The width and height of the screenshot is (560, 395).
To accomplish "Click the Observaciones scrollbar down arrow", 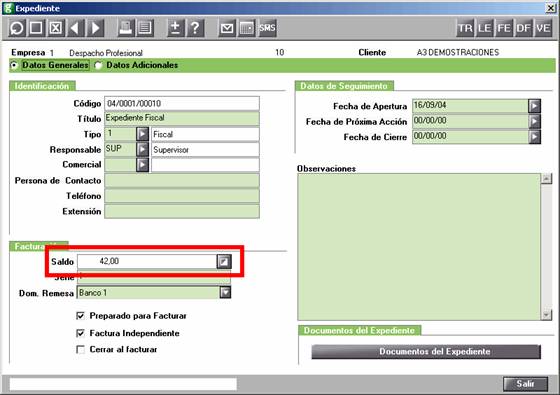I will (x=546, y=315).
